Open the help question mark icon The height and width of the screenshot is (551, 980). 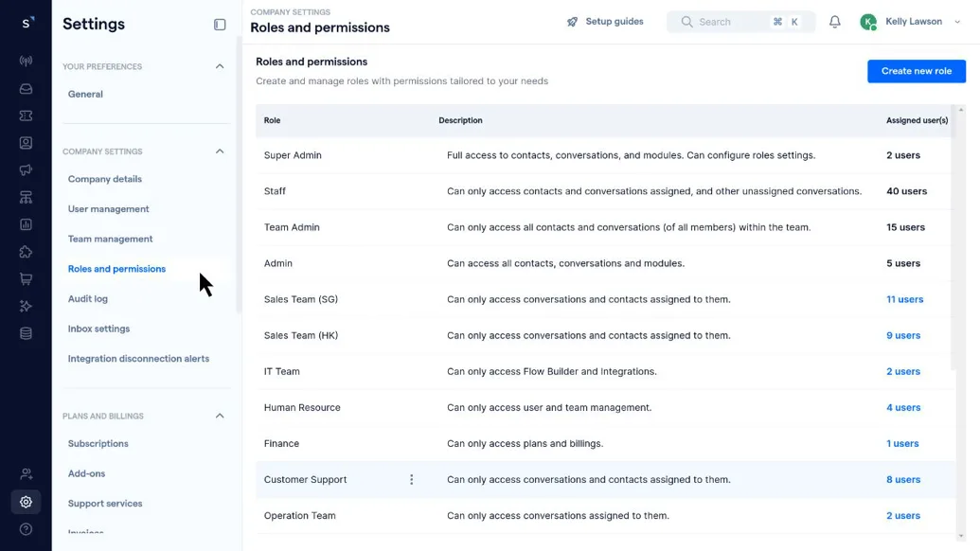26,529
